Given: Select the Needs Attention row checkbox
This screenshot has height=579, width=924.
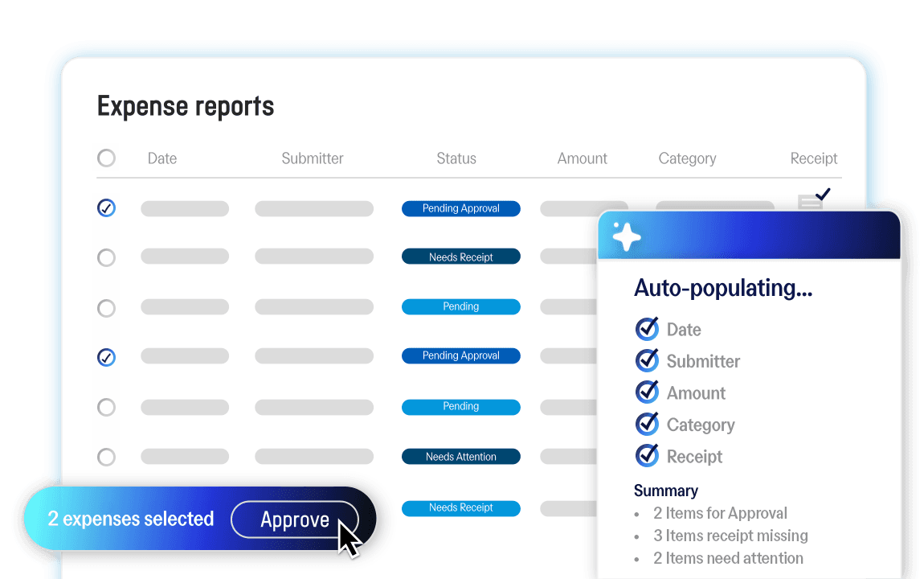Looking at the screenshot, I should (106, 457).
